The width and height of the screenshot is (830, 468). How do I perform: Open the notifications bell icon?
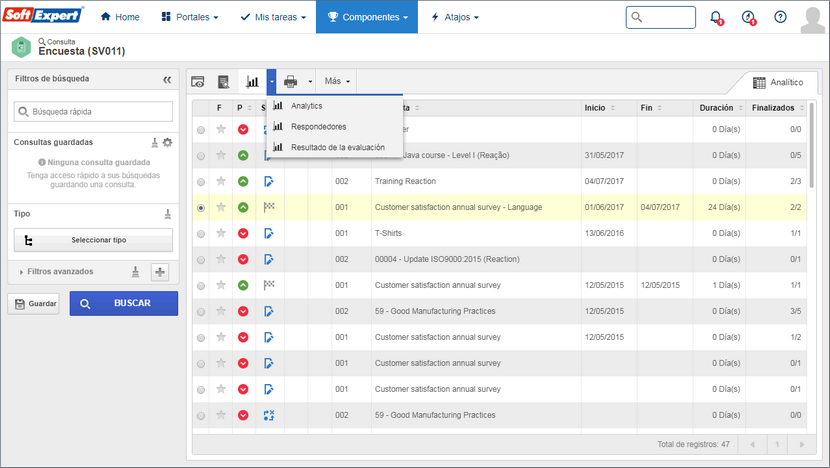716,17
